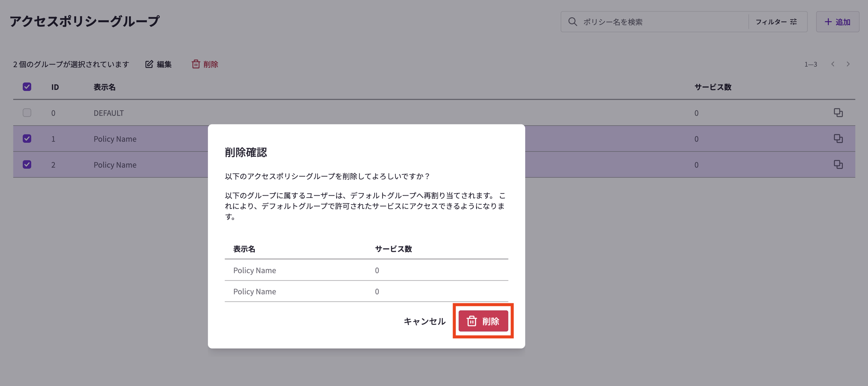The image size is (868, 386).
Task: Uncheck the checkbox for row ID 2
Action: point(27,164)
